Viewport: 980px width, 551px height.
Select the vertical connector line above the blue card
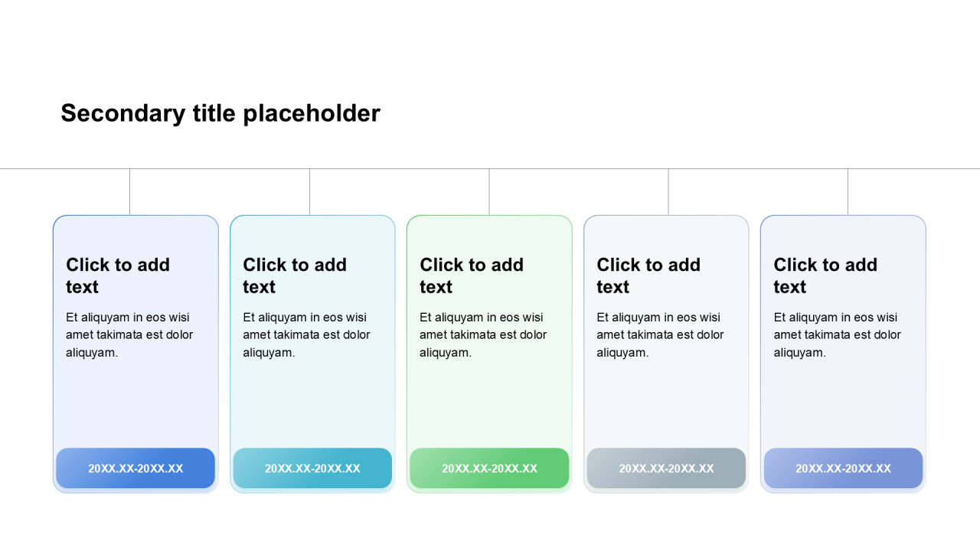[130, 192]
